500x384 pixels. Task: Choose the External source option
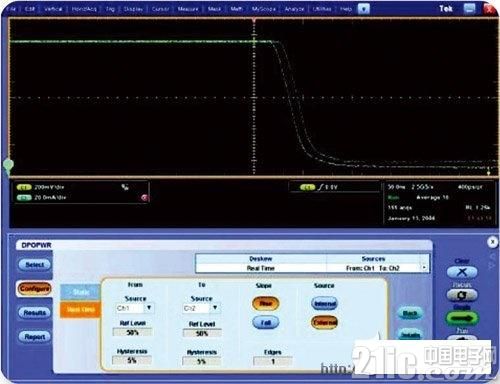click(325, 322)
